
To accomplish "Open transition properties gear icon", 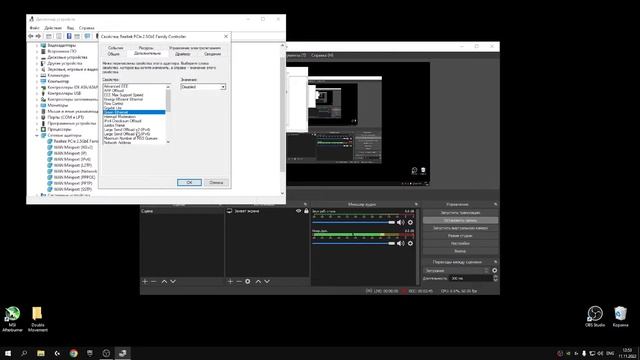I will tap(495, 270).
